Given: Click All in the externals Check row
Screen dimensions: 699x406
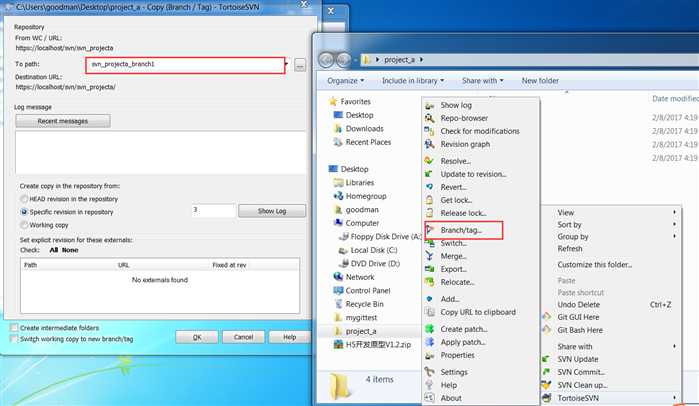Looking at the screenshot, I should (x=54, y=250).
